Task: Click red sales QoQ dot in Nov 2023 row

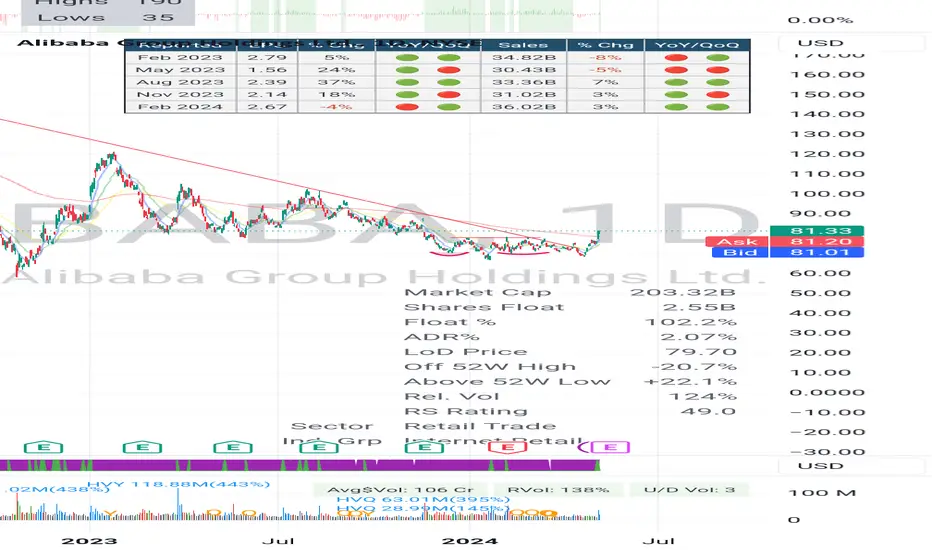Action: (x=718, y=95)
